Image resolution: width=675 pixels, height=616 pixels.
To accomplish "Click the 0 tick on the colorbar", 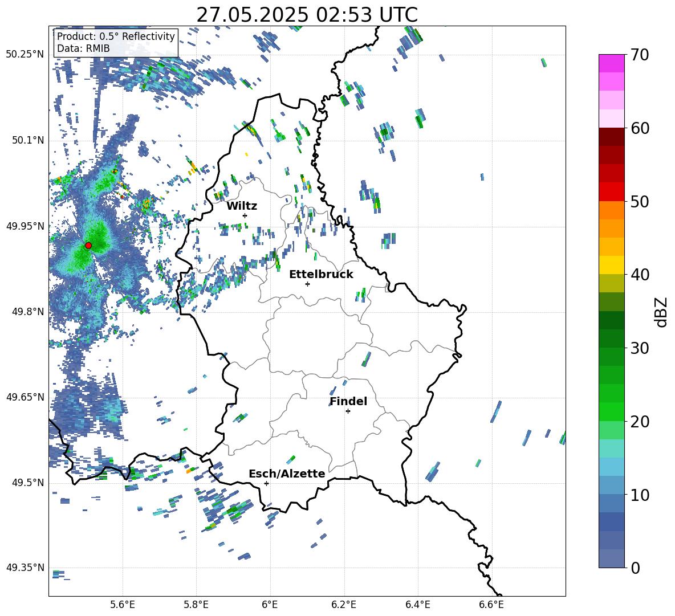I will click(x=635, y=568).
